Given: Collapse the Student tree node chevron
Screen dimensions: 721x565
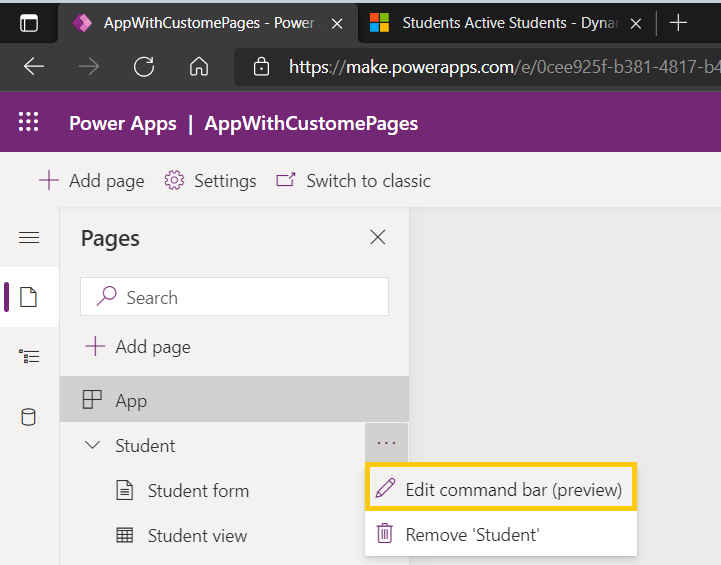Looking at the screenshot, I should [x=93, y=446].
